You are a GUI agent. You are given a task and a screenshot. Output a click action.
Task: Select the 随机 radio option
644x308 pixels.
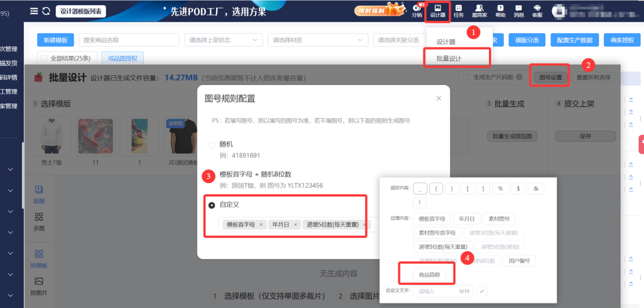pyautogui.click(x=211, y=145)
